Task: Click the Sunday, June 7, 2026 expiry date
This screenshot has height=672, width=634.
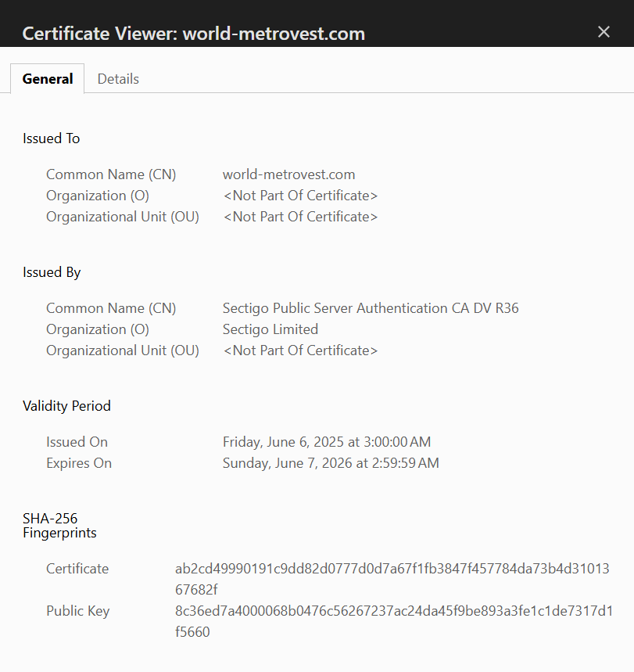Action: pos(331,463)
